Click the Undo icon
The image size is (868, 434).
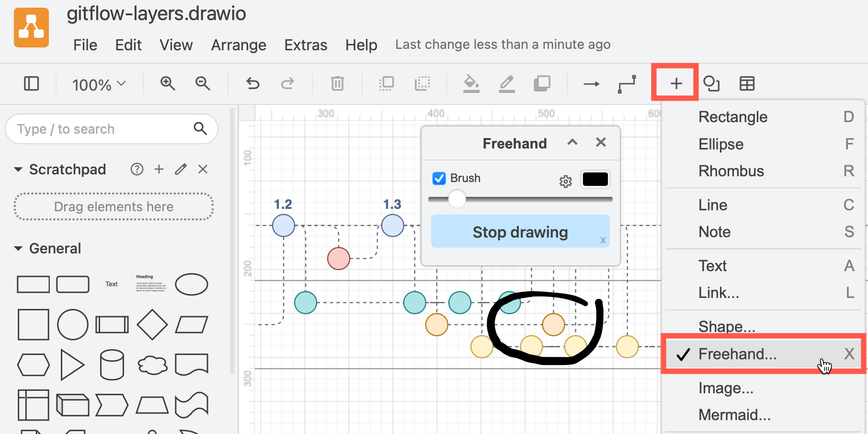252,83
